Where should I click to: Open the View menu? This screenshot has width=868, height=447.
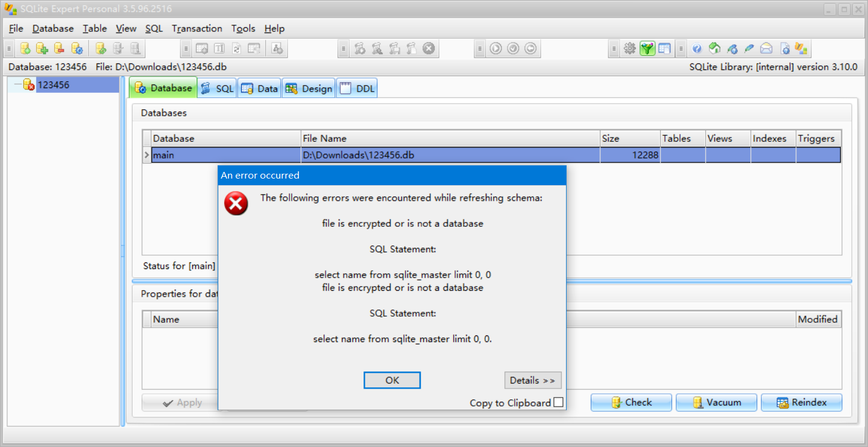(x=127, y=28)
